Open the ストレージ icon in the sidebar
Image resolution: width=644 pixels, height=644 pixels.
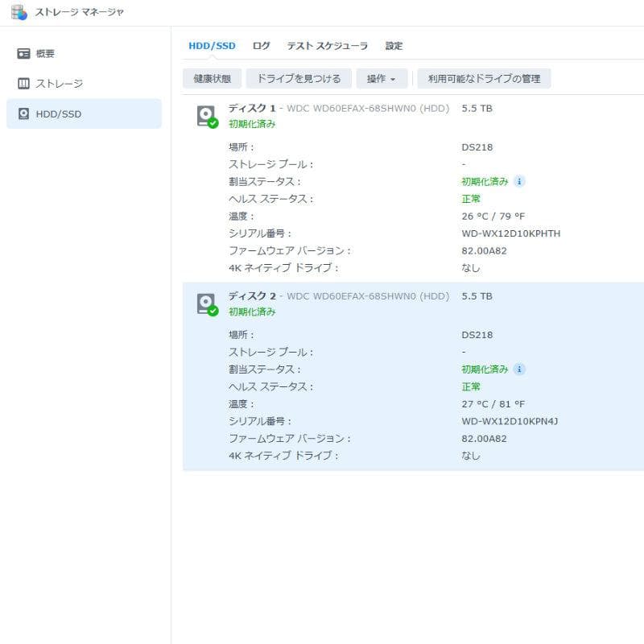(23, 83)
